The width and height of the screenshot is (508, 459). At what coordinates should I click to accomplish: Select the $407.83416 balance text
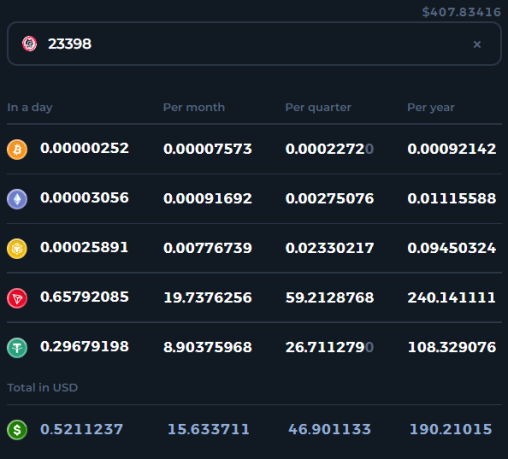[x=461, y=12]
